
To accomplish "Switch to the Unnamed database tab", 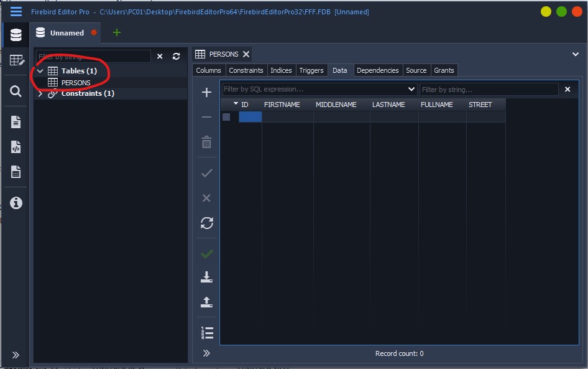I will 67,32.
